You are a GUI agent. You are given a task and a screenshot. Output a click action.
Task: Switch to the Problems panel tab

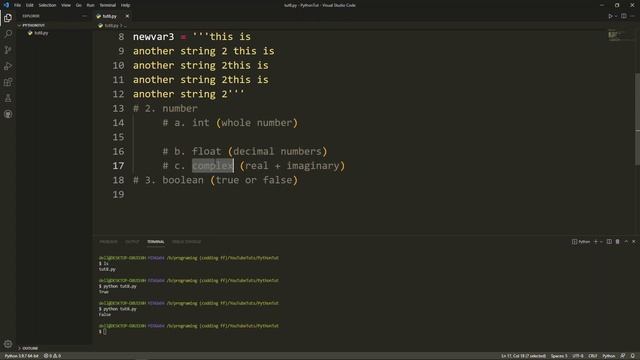click(x=108, y=242)
